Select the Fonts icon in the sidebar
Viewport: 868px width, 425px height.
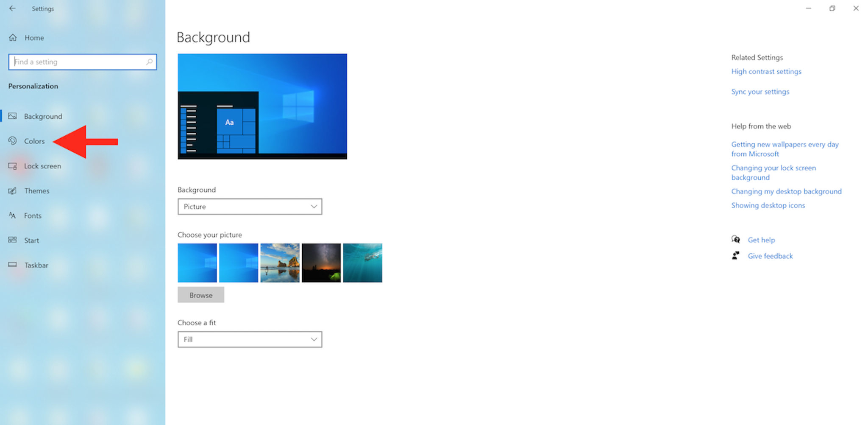[x=13, y=215]
